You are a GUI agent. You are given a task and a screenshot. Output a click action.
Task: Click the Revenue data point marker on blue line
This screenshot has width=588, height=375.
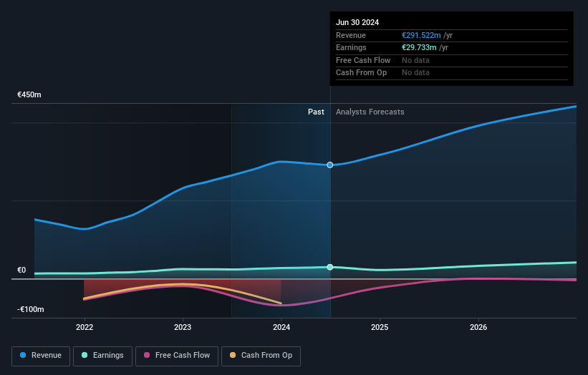pyautogui.click(x=330, y=165)
